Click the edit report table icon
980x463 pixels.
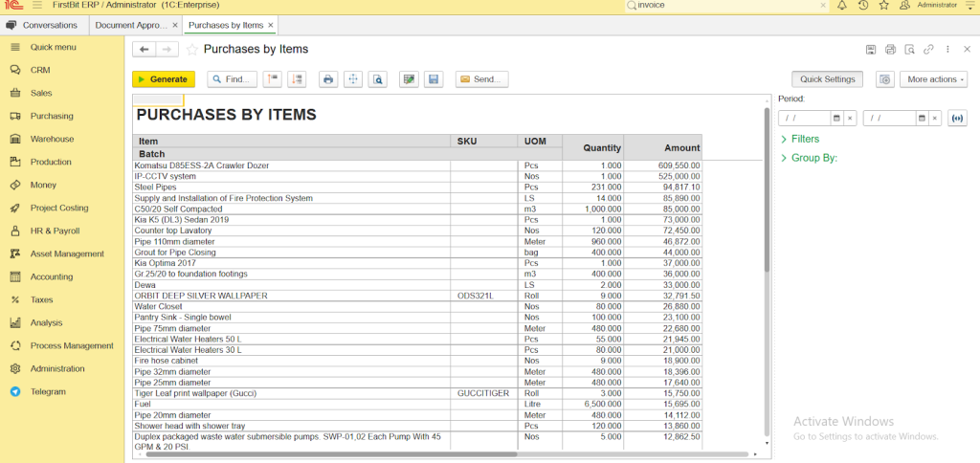click(409, 79)
